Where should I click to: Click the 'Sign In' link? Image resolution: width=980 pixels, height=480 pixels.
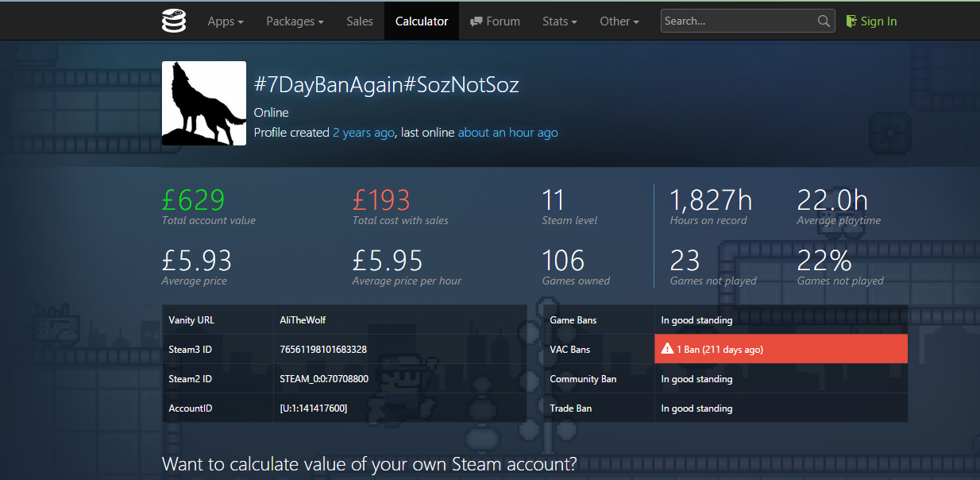click(x=878, y=21)
